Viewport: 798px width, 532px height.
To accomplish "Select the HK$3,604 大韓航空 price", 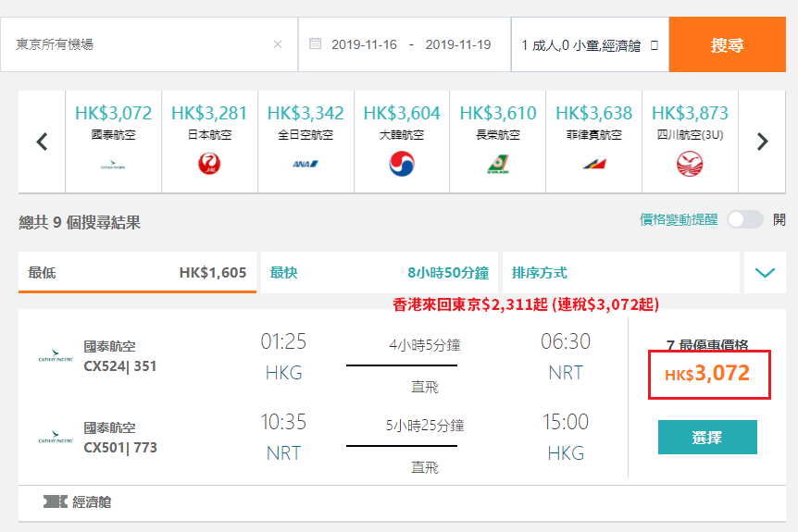I will coord(402,113).
